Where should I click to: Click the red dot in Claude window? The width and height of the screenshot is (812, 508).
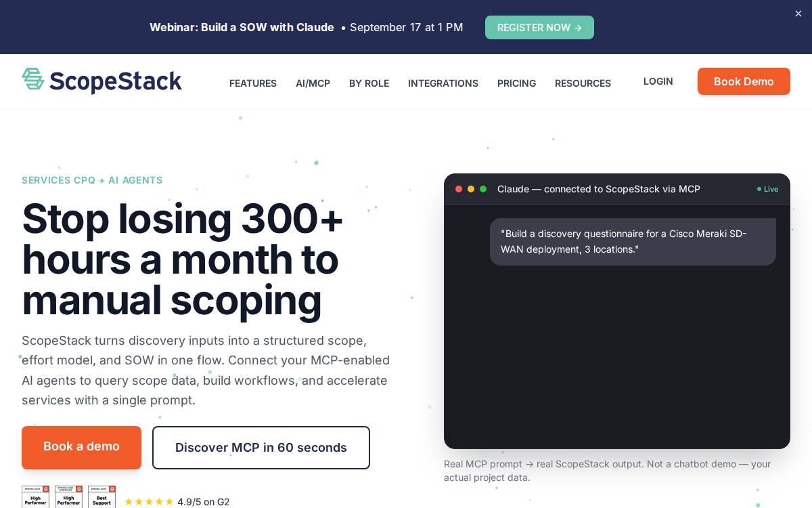coord(459,189)
